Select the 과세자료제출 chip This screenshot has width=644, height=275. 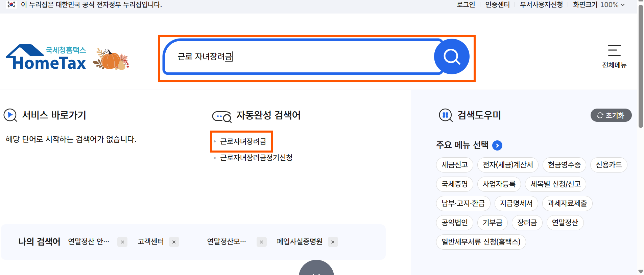point(567,204)
